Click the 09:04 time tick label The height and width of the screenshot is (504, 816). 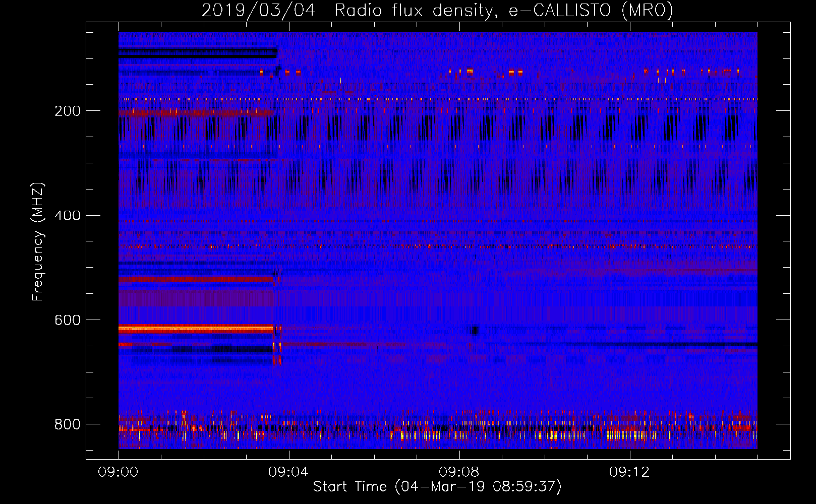pyautogui.click(x=288, y=472)
